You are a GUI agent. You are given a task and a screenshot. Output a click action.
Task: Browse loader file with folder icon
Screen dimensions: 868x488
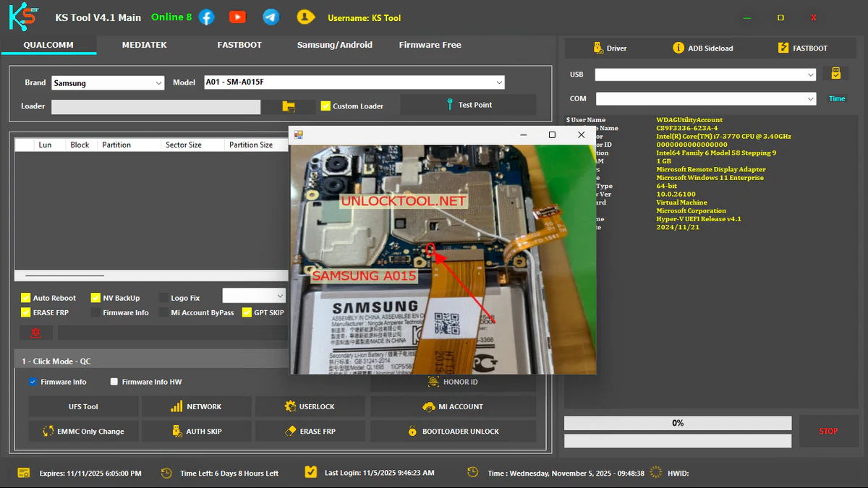pos(289,106)
